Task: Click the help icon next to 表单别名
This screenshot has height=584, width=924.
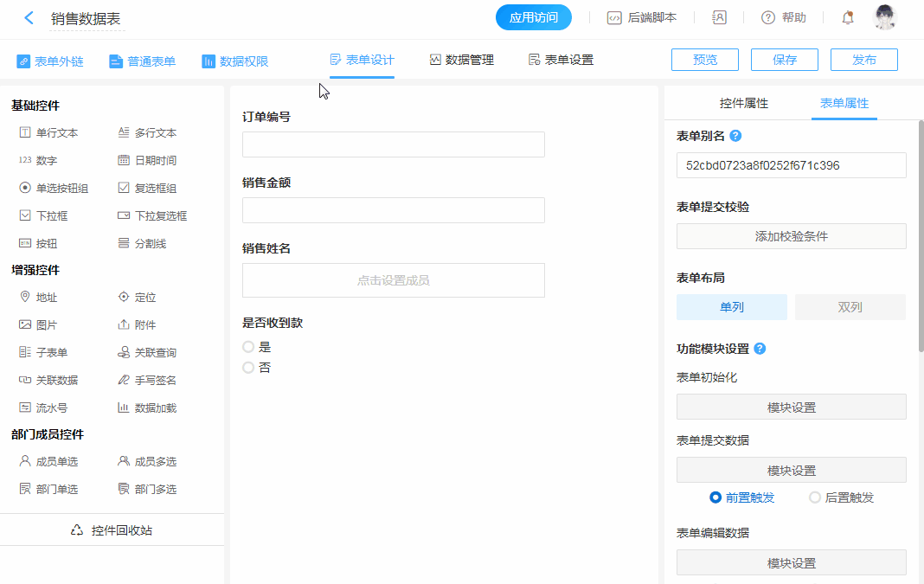Action: pyautogui.click(x=735, y=136)
